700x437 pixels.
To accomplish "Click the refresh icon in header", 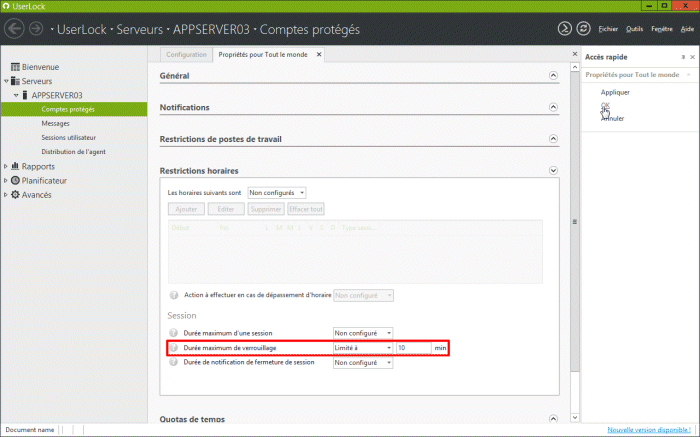I will [583, 29].
